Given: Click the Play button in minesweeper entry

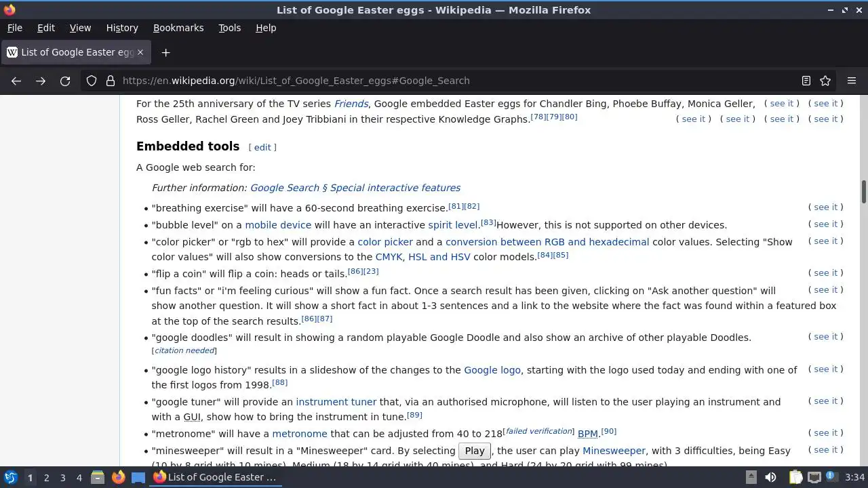Looking at the screenshot, I should pyautogui.click(x=475, y=451).
